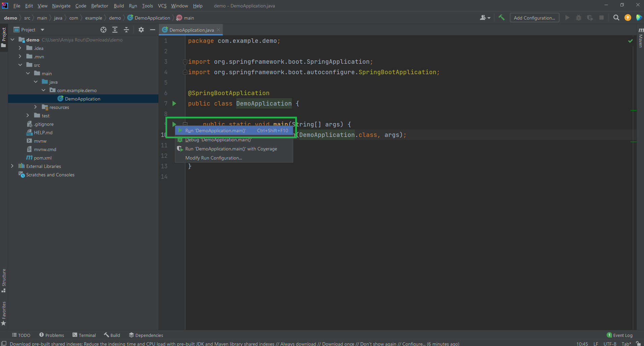Screen dimensions: 644x346
Task: Expand the .idea folder
Action: click(20, 48)
